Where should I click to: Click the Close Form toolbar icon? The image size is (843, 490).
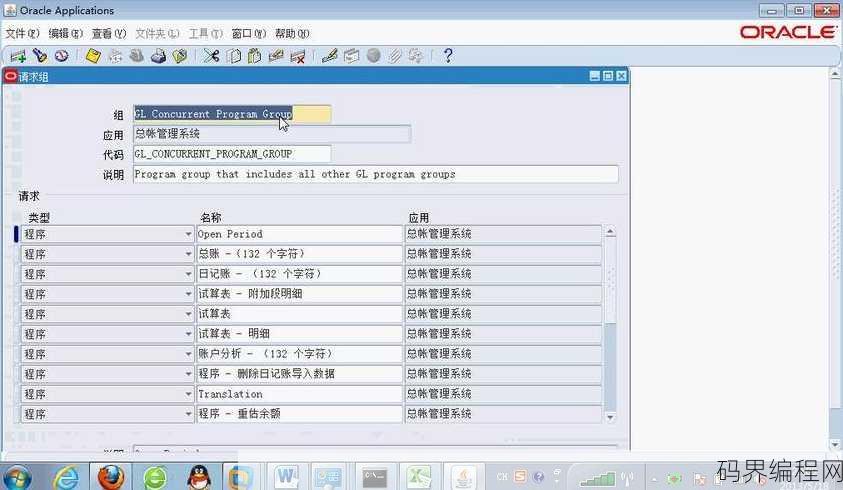(x=180, y=55)
